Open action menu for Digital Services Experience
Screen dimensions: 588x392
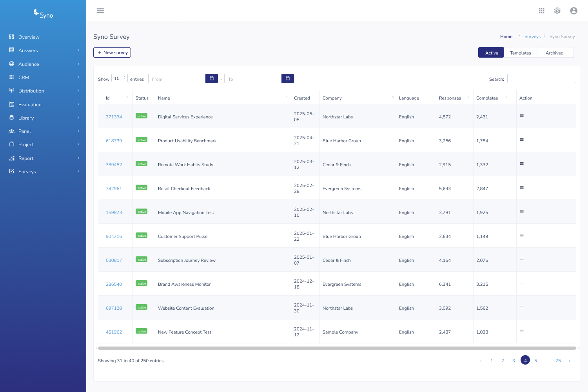click(x=522, y=116)
